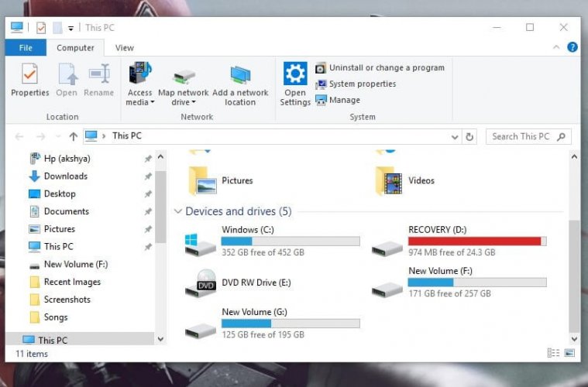Unpin Downloads using its pin icon
588x387 pixels.
tap(148, 176)
